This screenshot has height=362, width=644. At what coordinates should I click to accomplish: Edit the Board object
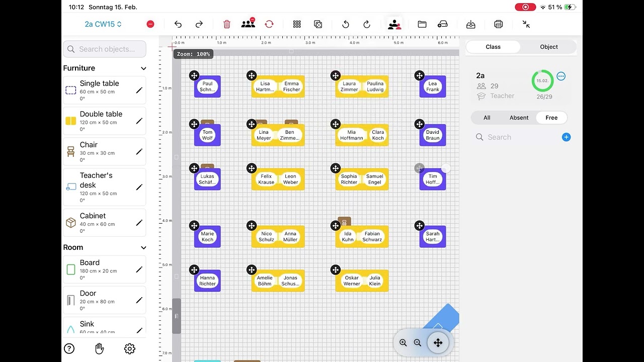point(139,269)
